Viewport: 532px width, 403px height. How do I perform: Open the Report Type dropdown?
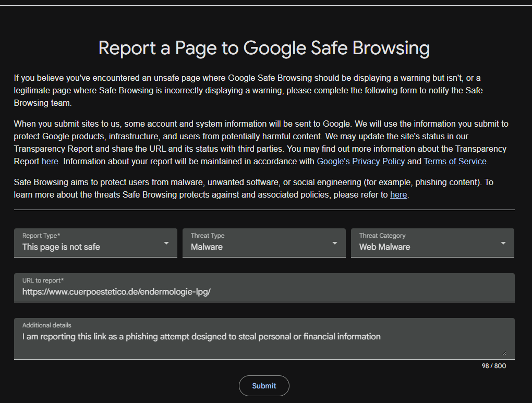pos(95,243)
